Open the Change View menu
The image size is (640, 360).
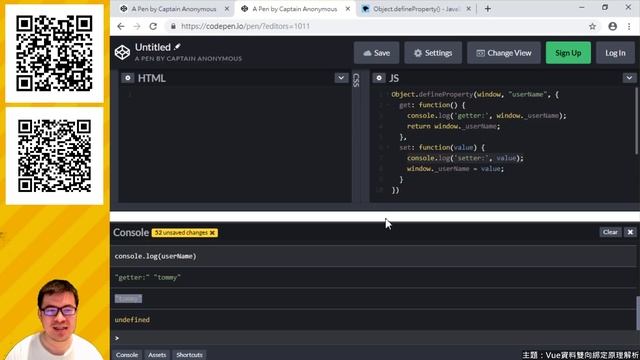504,53
